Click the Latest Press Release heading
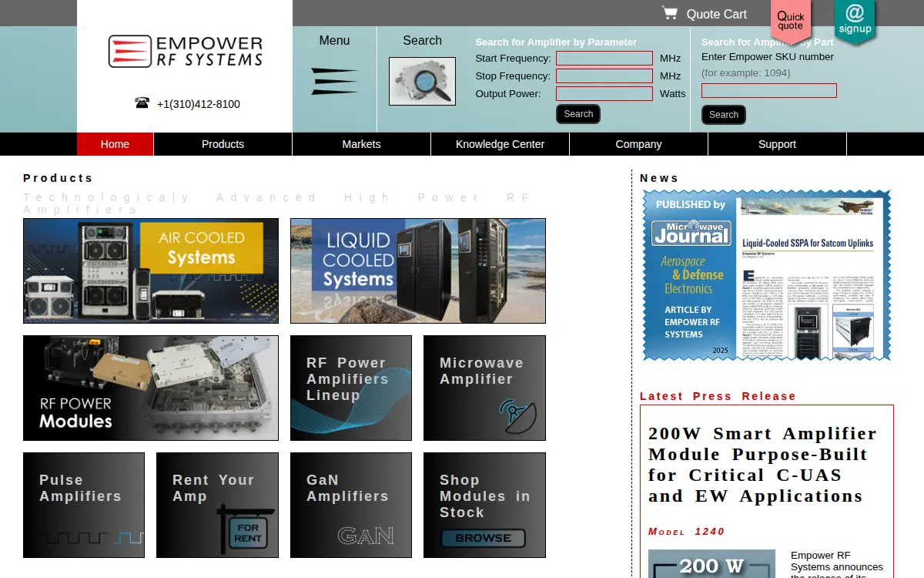The width and height of the screenshot is (924, 578). [x=718, y=396]
